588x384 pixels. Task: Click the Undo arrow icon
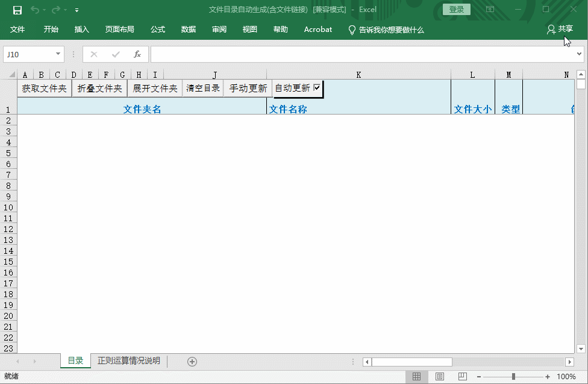pyautogui.click(x=35, y=10)
